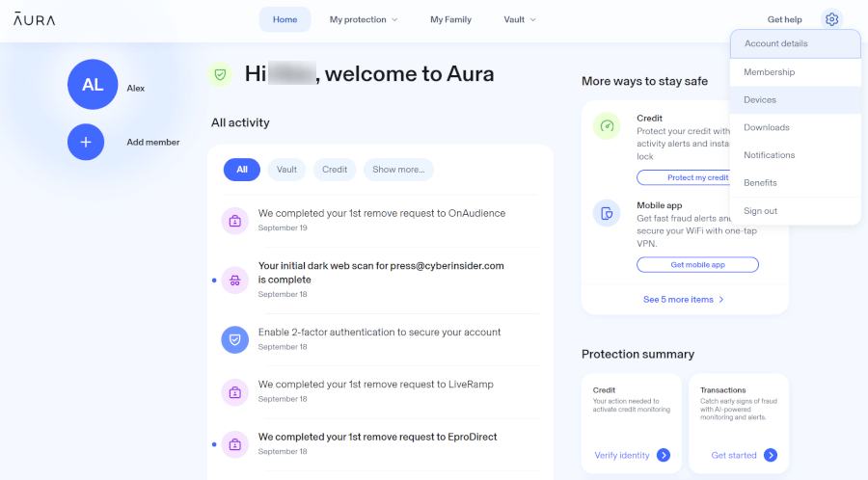Click the Verify identity arrow icon

[x=663, y=455]
